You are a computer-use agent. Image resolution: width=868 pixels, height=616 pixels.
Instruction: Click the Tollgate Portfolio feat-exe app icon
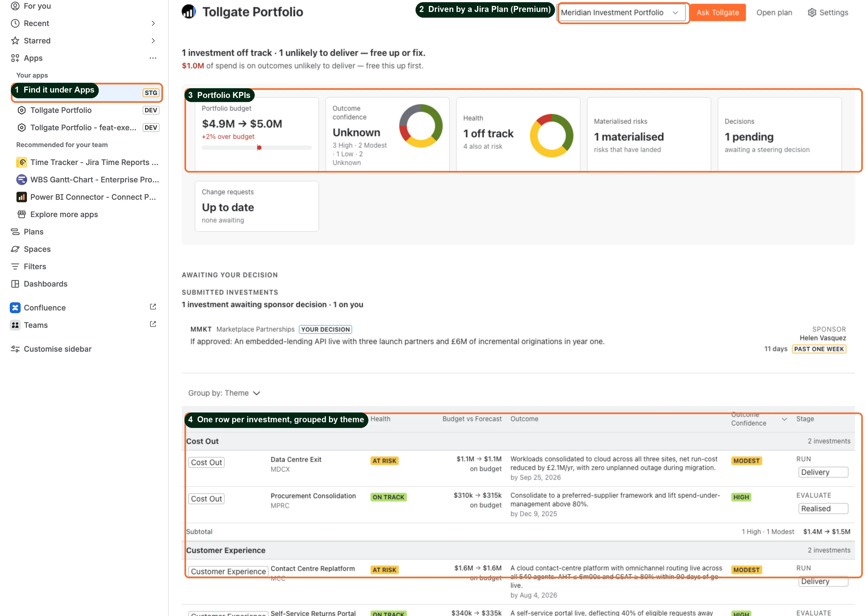click(x=22, y=128)
